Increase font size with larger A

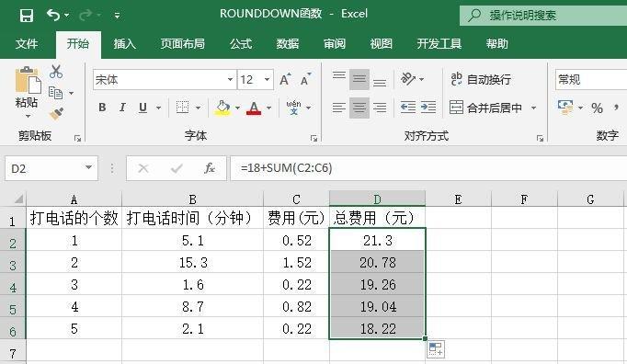[285, 80]
